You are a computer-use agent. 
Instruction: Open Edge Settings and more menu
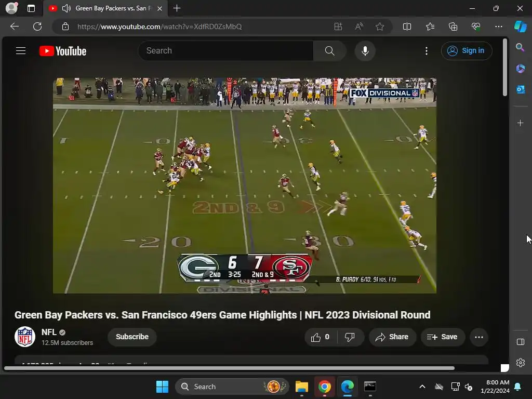tap(498, 26)
